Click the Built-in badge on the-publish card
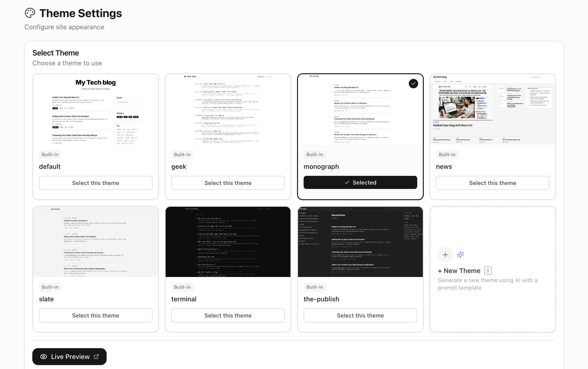Screen dimensions: 588x369 tap(315, 287)
